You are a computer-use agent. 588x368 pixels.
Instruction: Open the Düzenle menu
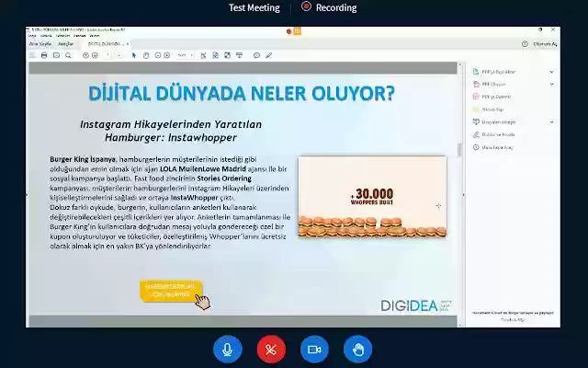[x=46, y=36]
